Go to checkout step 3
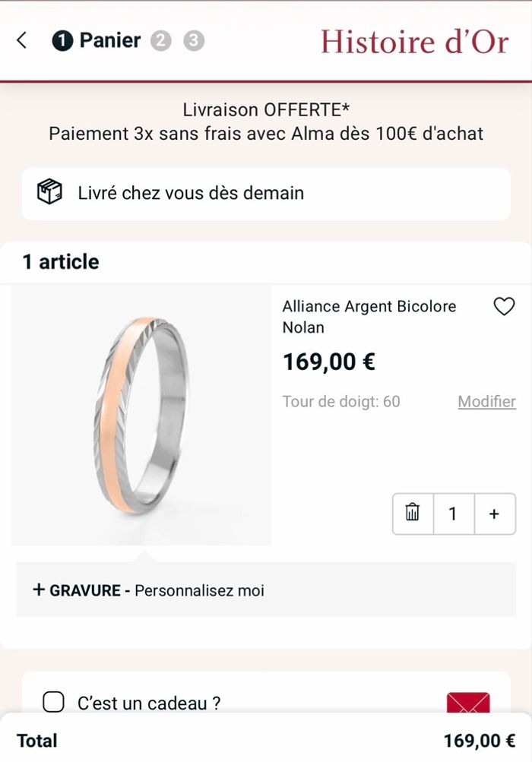Image resolution: width=532 pixels, height=762 pixels. point(195,41)
